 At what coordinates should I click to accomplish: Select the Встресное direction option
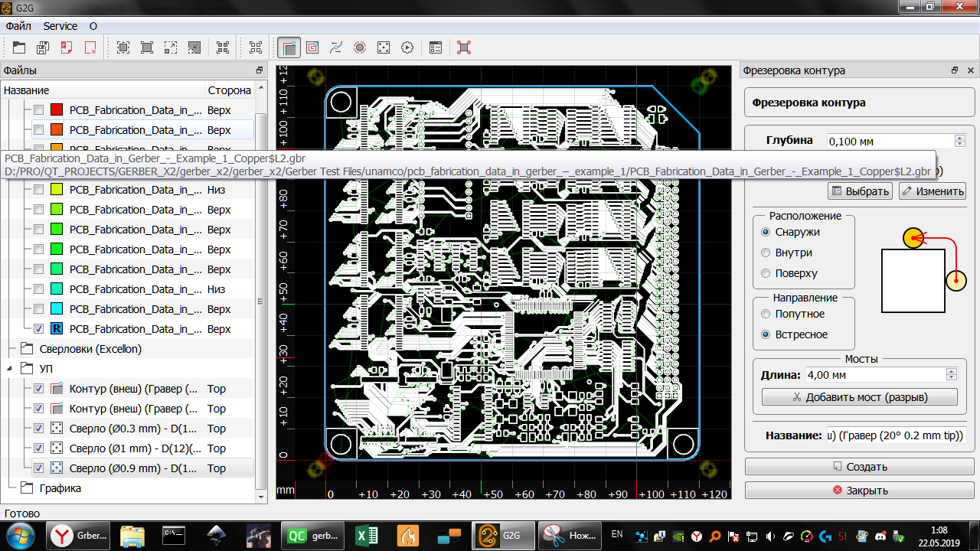click(766, 334)
